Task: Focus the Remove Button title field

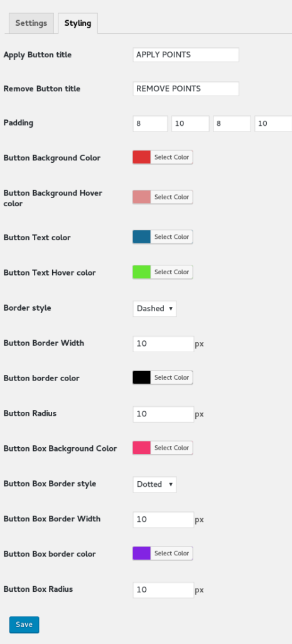Action: click(x=186, y=89)
